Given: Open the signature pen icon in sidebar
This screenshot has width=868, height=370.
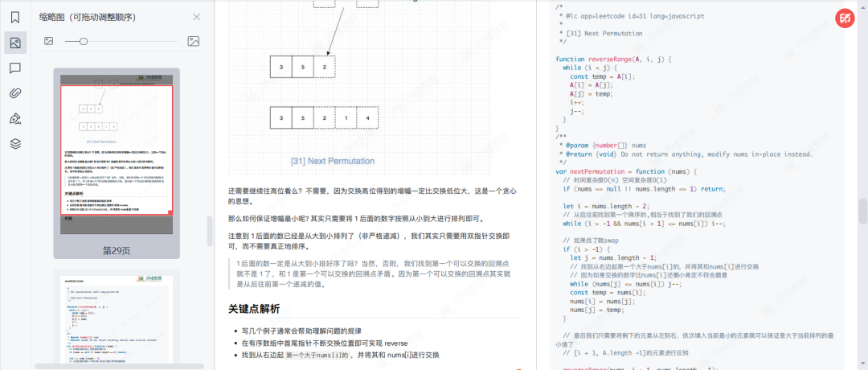Looking at the screenshot, I should (15, 119).
